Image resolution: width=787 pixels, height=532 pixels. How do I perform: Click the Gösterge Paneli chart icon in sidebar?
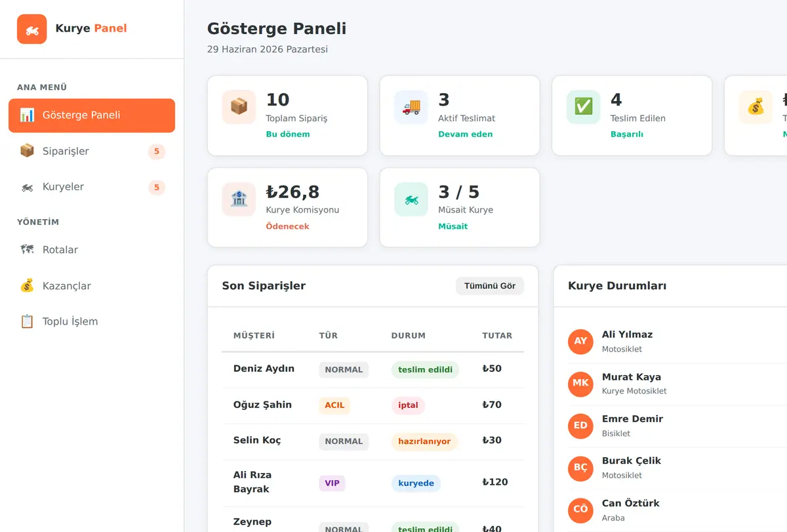click(27, 115)
